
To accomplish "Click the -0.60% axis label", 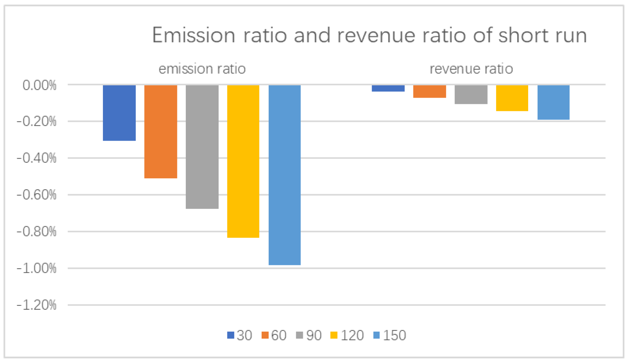I will pos(37,195).
